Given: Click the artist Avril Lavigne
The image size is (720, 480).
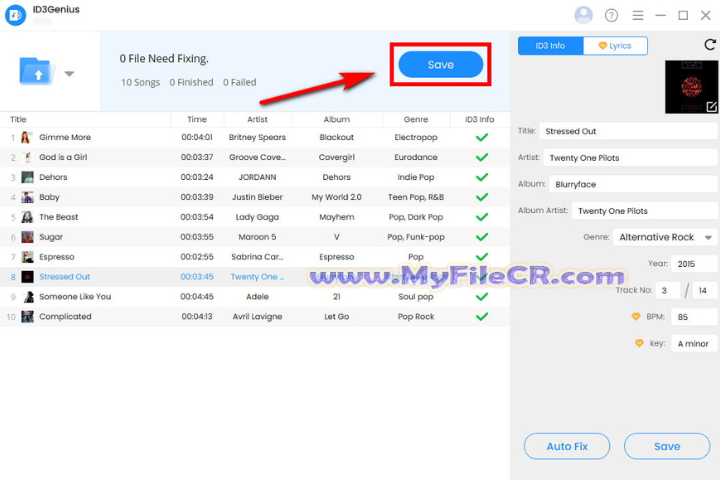Looking at the screenshot, I should pyautogui.click(x=257, y=316).
